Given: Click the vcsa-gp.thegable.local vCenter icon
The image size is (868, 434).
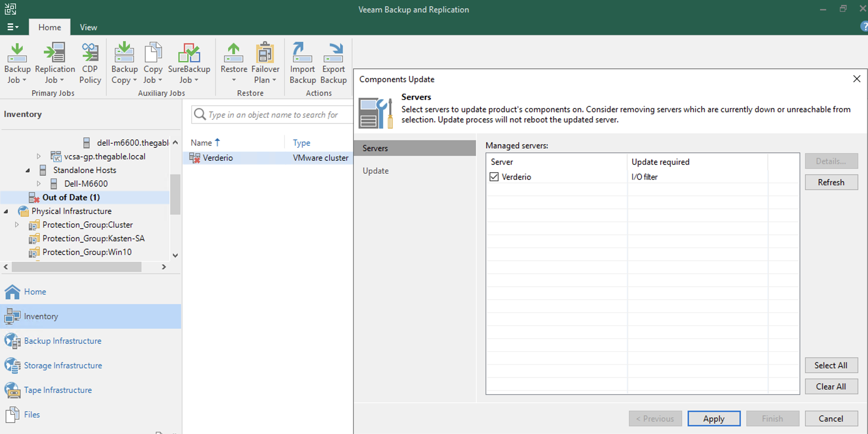Looking at the screenshot, I should 56,157.
